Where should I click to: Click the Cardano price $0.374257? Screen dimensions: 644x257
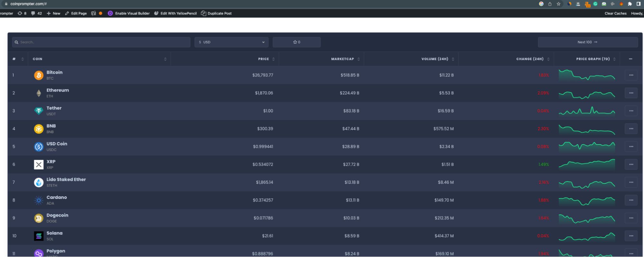[x=263, y=200]
